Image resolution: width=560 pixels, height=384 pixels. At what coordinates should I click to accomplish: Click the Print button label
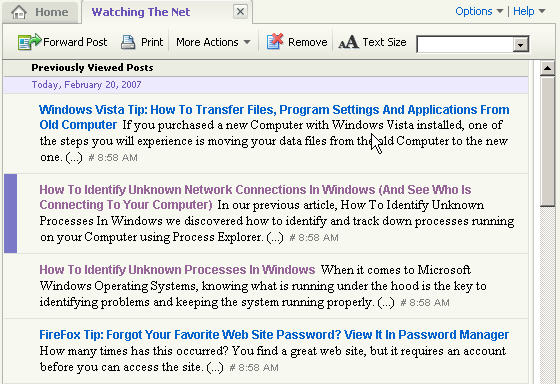(152, 42)
